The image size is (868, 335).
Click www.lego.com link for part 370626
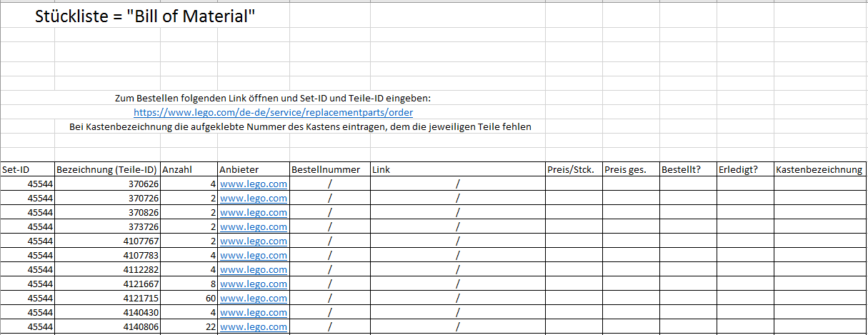pos(254,184)
